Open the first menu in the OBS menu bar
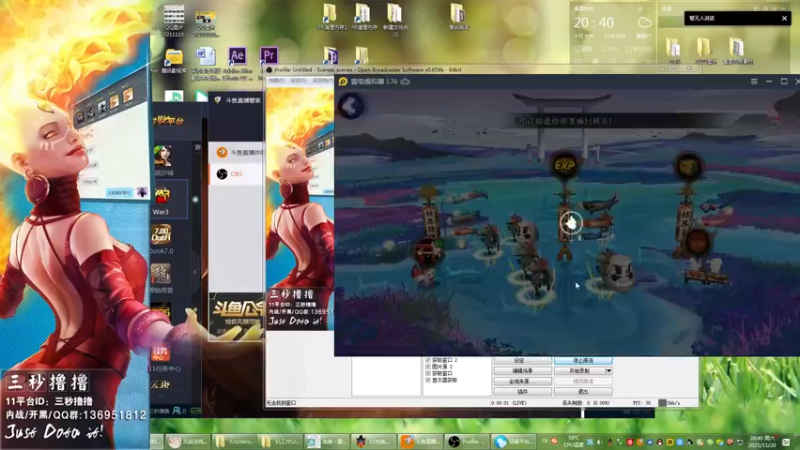The image size is (800, 450). pos(276,81)
